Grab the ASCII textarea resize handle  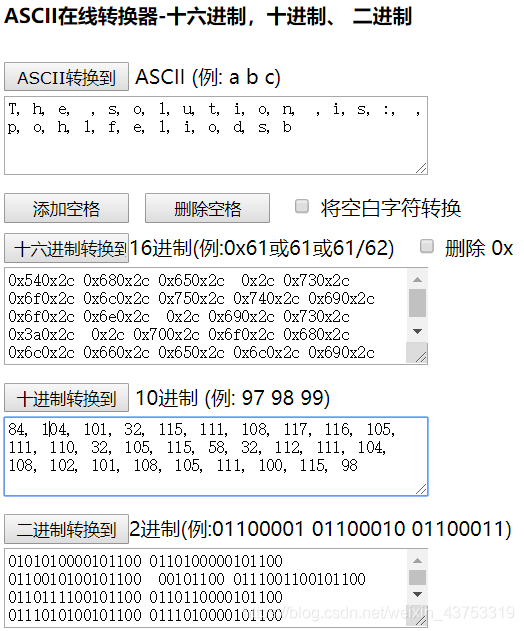[x=421, y=169]
